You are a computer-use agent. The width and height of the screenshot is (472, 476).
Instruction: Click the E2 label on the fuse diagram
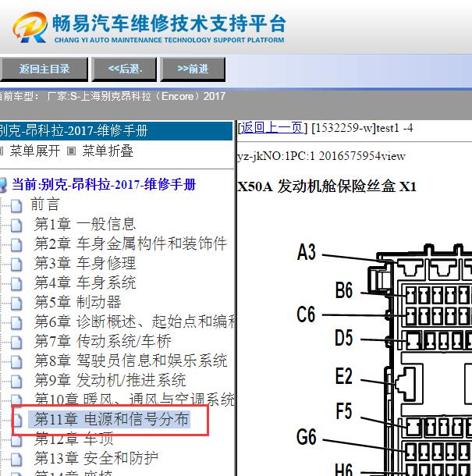(x=343, y=376)
